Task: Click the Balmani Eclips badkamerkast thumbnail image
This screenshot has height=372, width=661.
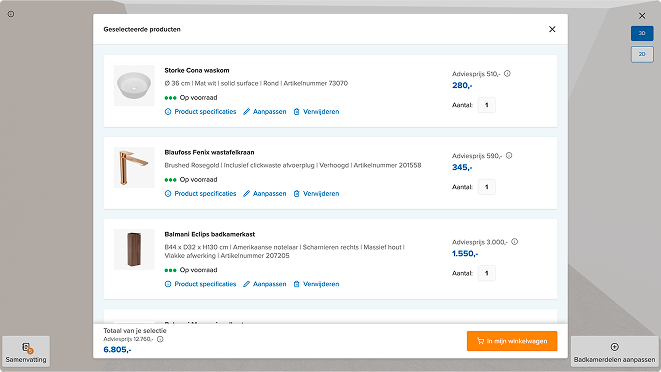Action: (134, 249)
